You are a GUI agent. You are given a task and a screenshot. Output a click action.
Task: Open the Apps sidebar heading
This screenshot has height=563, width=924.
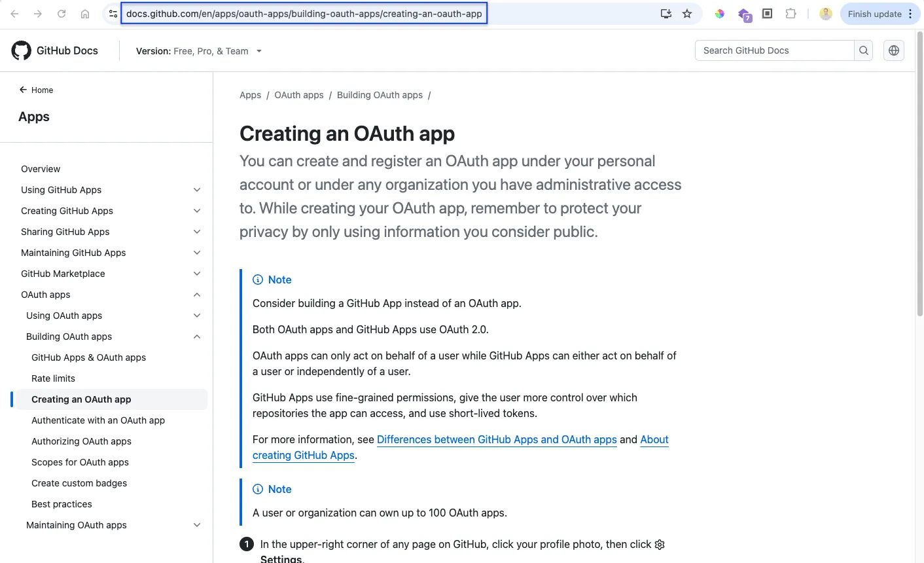point(34,117)
